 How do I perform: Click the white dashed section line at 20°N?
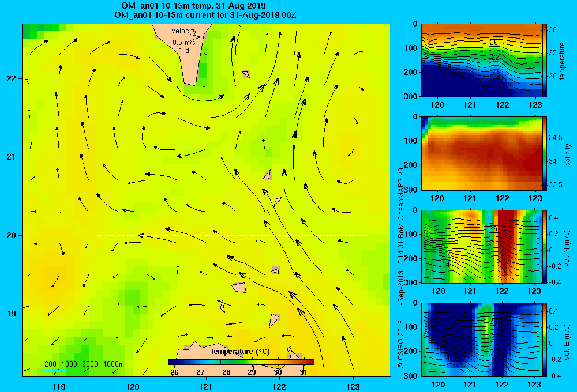231,235
